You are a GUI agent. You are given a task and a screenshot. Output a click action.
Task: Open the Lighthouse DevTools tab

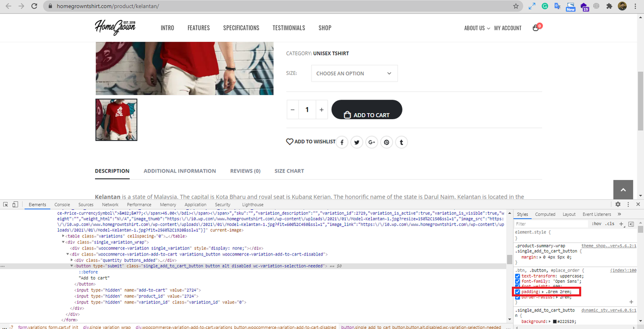(253, 205)
